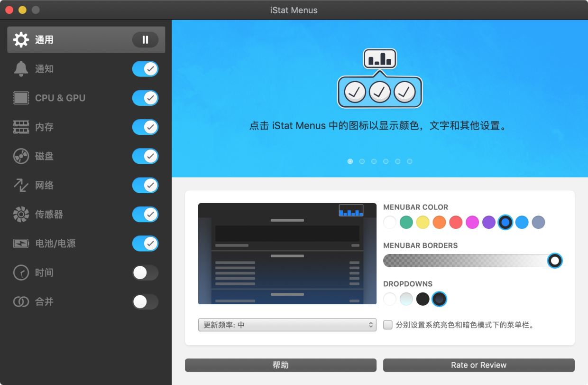Screen dimensions: 588x385
Task: Enable the 时间 switch
Action: pyautogui.click(x=145, y=272)
